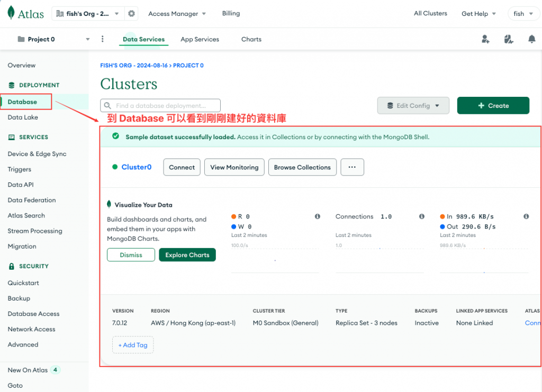542x392 pixels.
Task: Click PROJECT 0 breadcrumb link
Action: [x=188, y=65]
